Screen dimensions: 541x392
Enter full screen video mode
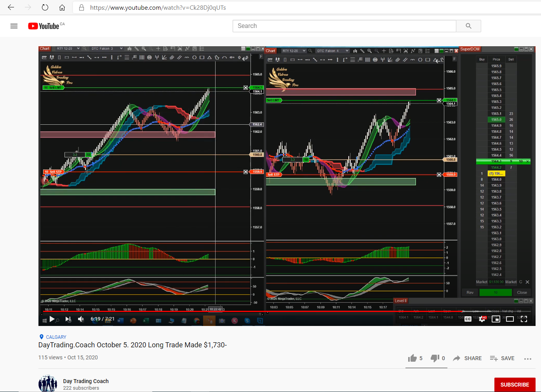click(x=524, y=319)
